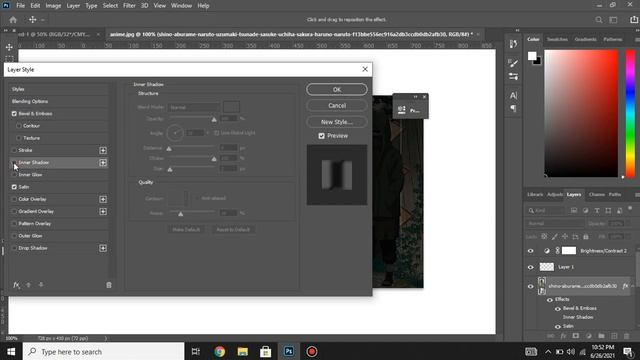The width and height of the screenshot is (640, 360).
Task: Add another Inner Shadow with plus icon
Action: [103, 162]
